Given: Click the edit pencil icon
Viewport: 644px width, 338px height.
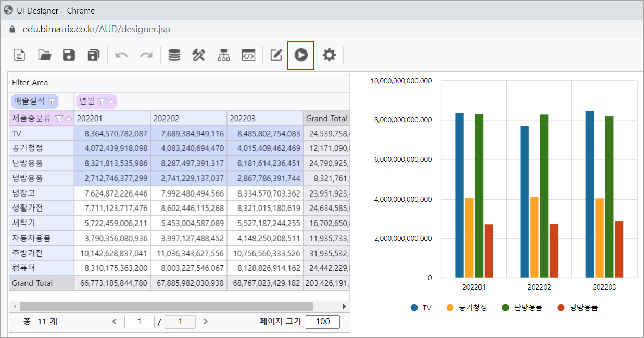Looking at the screenshot, I should click(276, 55).
